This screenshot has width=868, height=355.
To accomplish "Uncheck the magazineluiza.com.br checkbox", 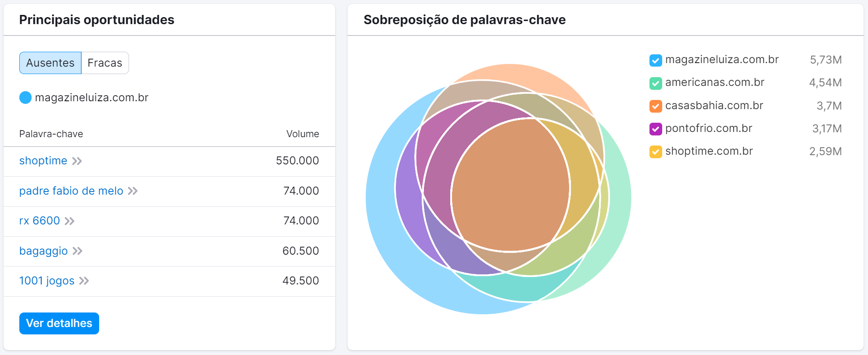I will (x=656, y=60).
